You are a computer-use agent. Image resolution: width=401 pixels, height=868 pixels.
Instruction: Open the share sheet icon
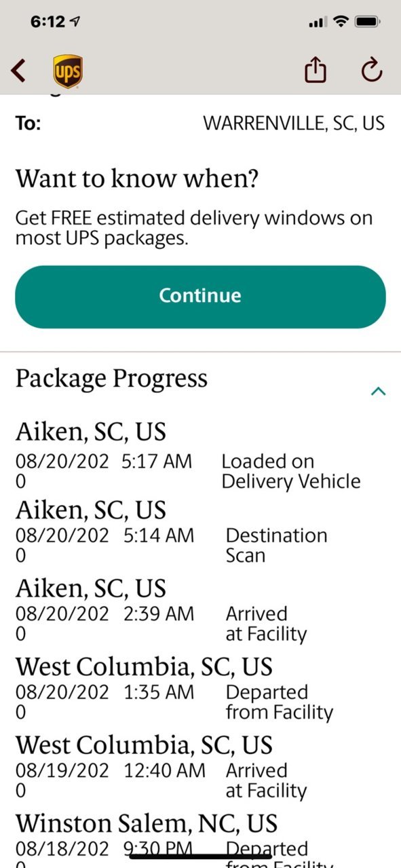click(x=316, y=69)
